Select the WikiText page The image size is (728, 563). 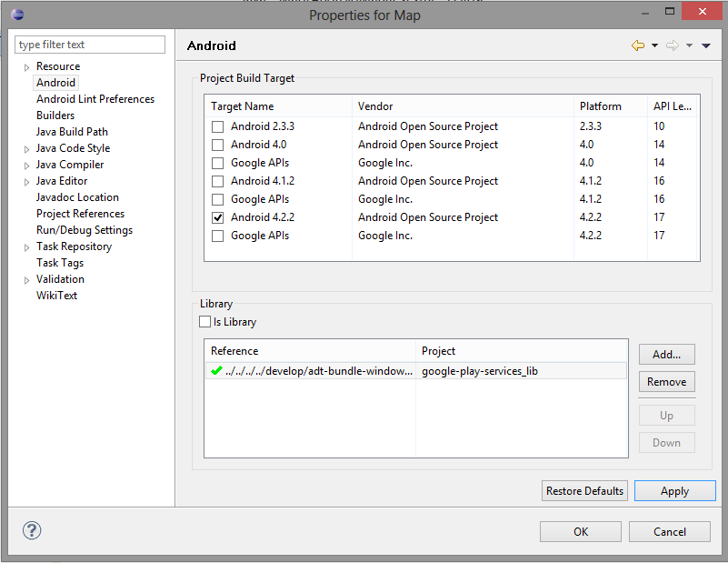pyautogui.click(x=56, y=296)
